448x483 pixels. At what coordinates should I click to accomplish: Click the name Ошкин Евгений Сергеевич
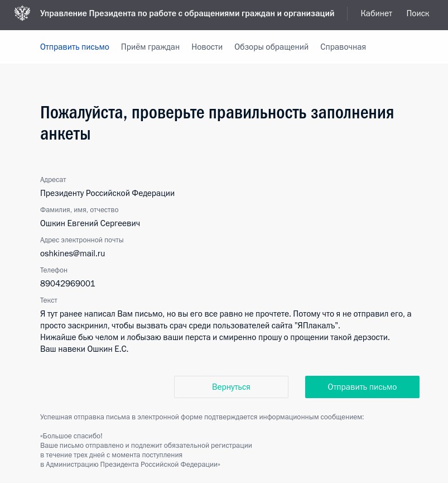tap(90, 223)
